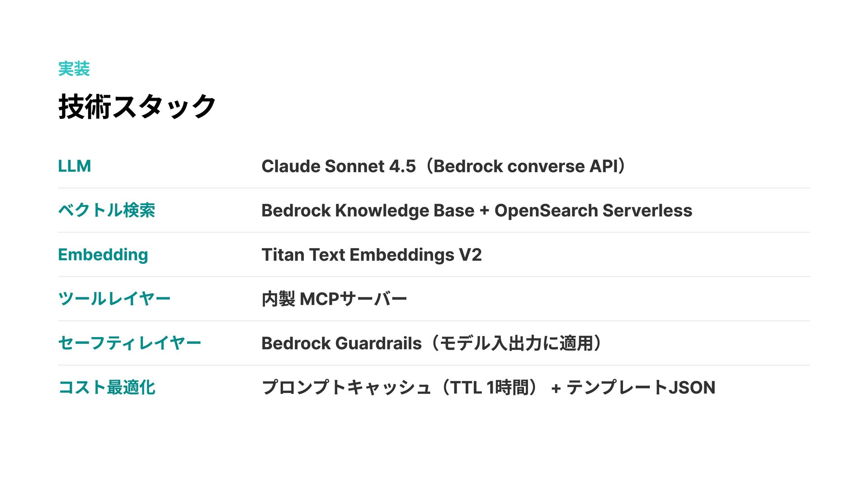Select the Claude Sonnet 4.5 text
Image resolution: width=868 pixels, height=488 pixels.
click(x=339, y=166)
